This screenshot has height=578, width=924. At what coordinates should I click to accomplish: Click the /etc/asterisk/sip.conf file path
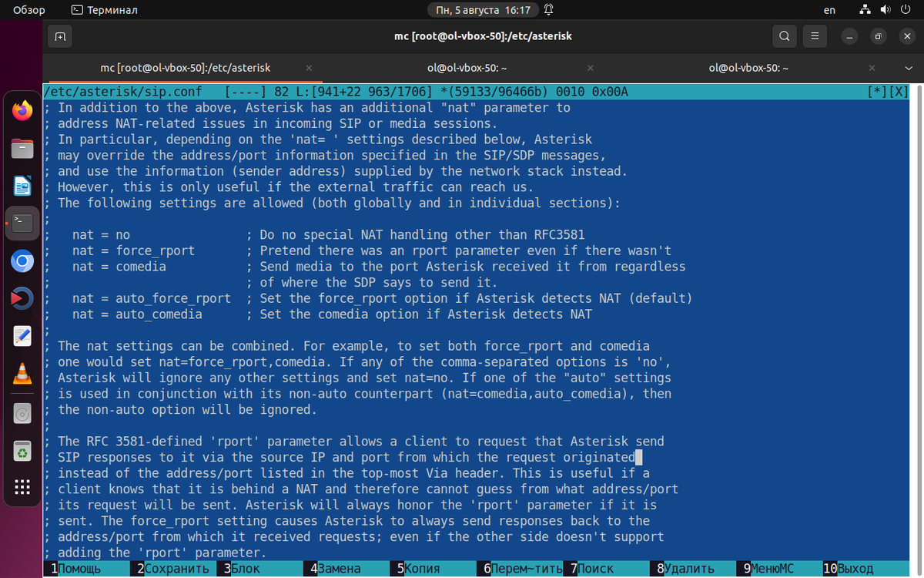[x=123, y=92]
